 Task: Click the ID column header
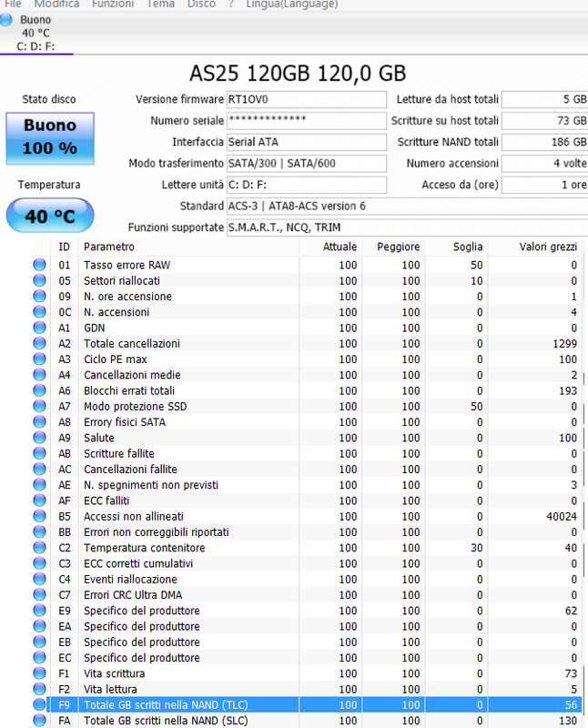click(x=64, y=247)
